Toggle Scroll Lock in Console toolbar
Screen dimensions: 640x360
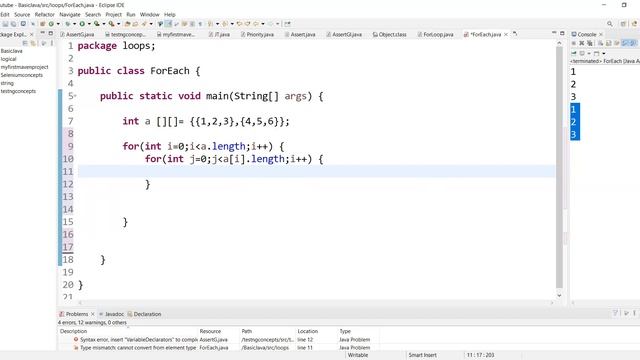pyautogui.click(x=609, y=43)
